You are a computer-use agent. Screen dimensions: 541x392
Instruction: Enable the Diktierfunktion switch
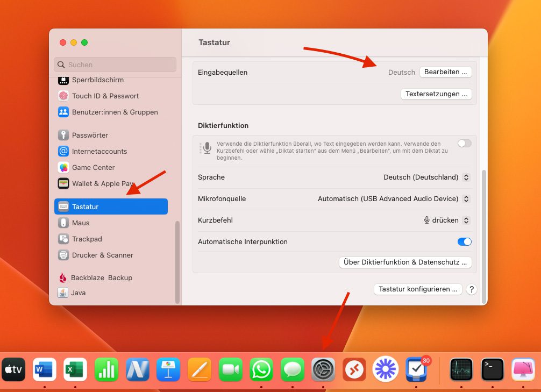click(464, 144)
